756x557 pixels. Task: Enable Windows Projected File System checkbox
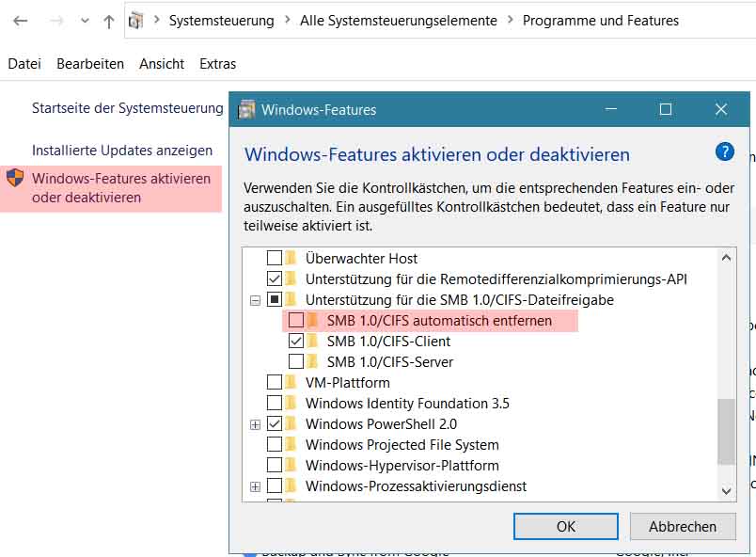coord(275,444)
